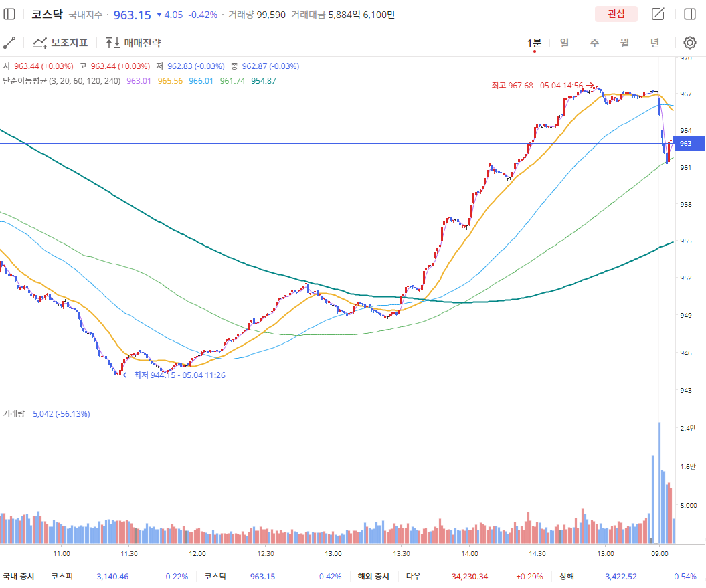The image size is (706, 588).
Task: Open 상해 in the bottom ticker
Action: (x=567, y=577)
